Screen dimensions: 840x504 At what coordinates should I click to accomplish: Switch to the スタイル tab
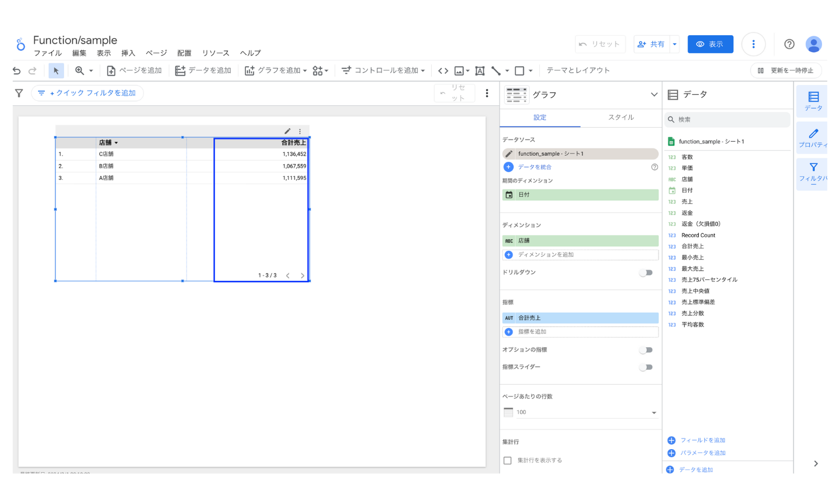pyautogui.click(x=620, y=118)
